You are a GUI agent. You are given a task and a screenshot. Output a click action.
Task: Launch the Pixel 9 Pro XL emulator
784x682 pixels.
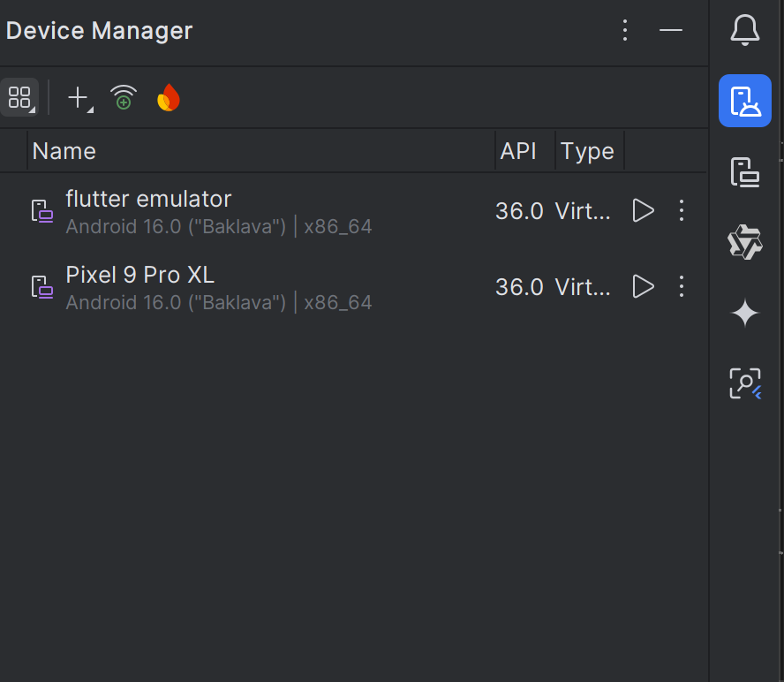click(x=643, y=287)
